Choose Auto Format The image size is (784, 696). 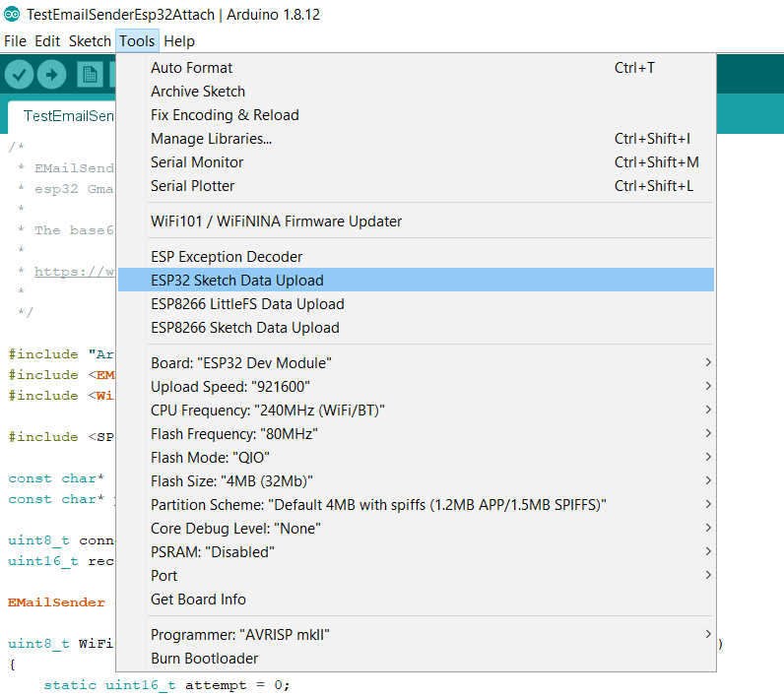point(416,68)
